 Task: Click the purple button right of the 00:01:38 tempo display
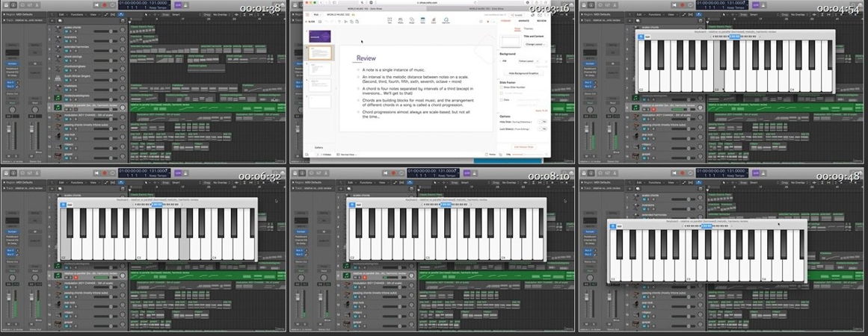click(178, 5)
